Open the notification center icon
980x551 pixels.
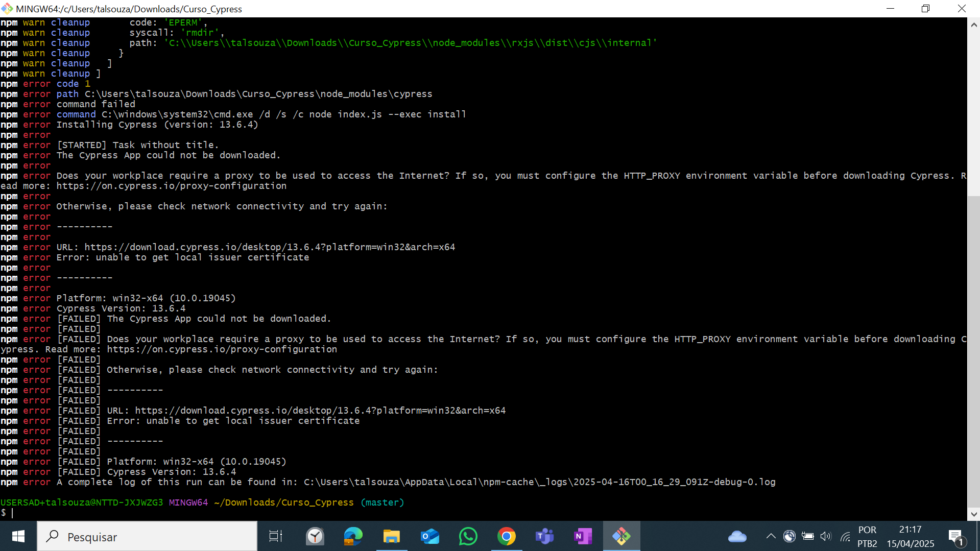click(x=955, y=537)
